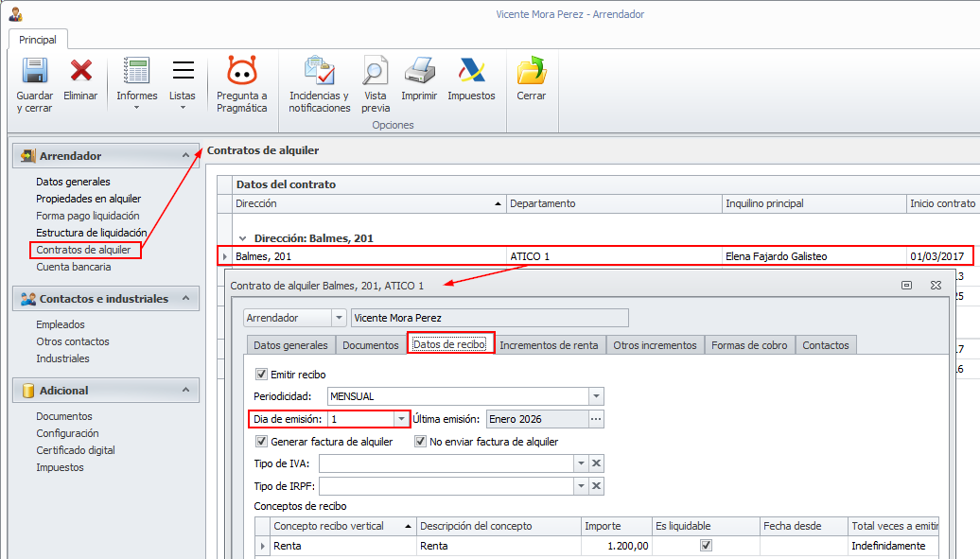Ask Pragmática assistant icon
Viewport: 980px width, 559px height.
click(x=242, y=70)
